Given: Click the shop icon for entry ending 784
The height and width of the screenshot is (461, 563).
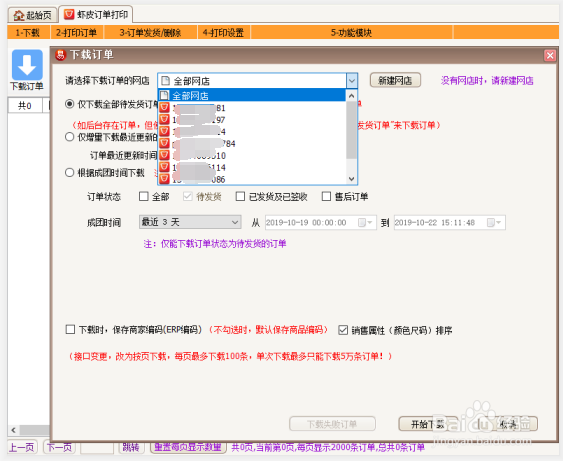Looking at the screenshot, I should coord(164,143).
